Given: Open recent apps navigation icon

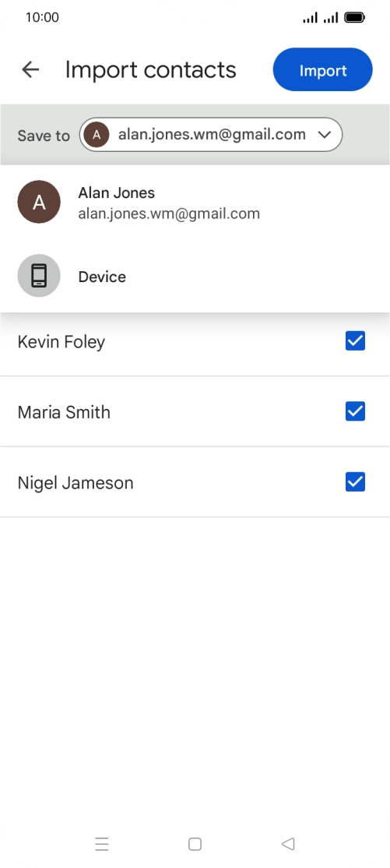Looking at the screenshot, I should 102,844.
